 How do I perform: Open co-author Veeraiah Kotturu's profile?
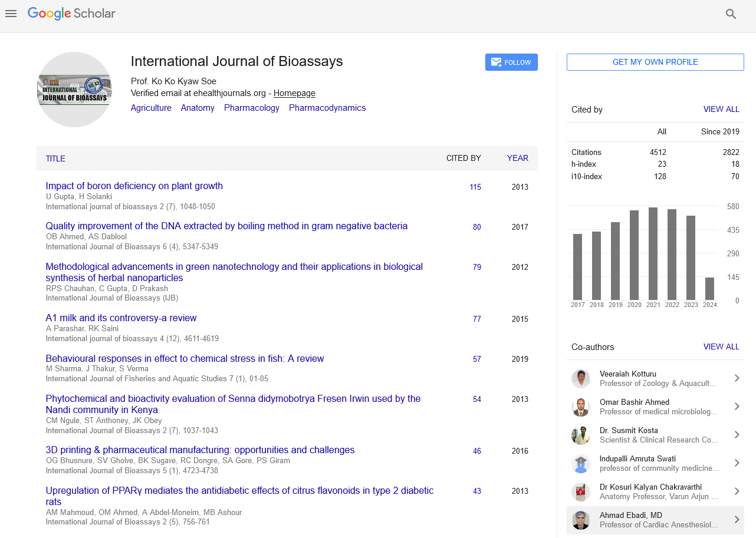click(x=628, y=374)
